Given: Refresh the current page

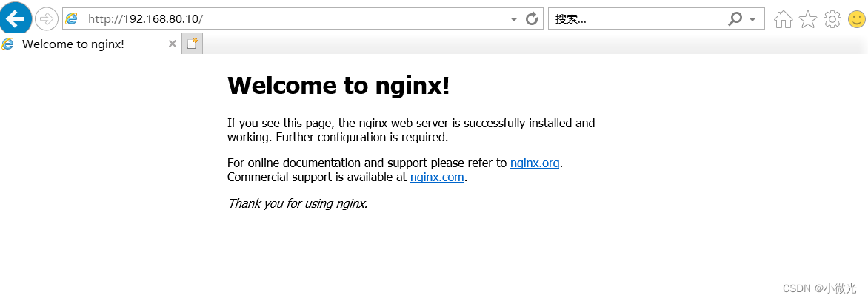Looking at the screenshot, I should [532, 18].
